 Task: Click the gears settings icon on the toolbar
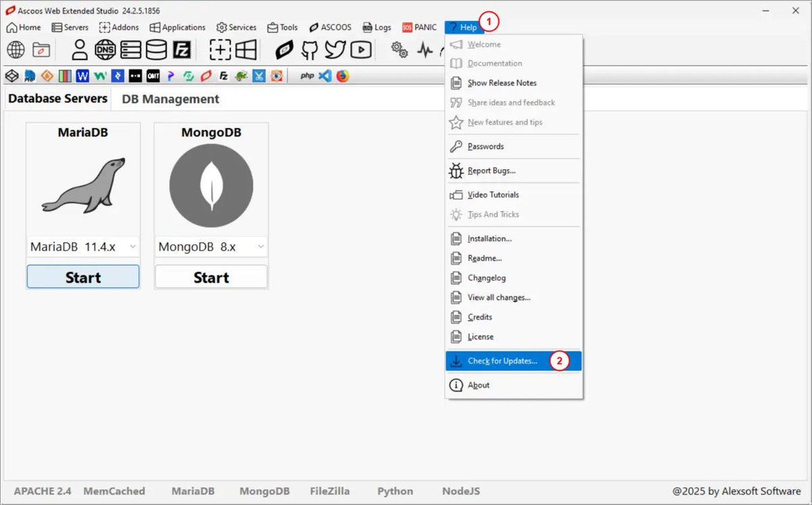click(x=399, y=49)
